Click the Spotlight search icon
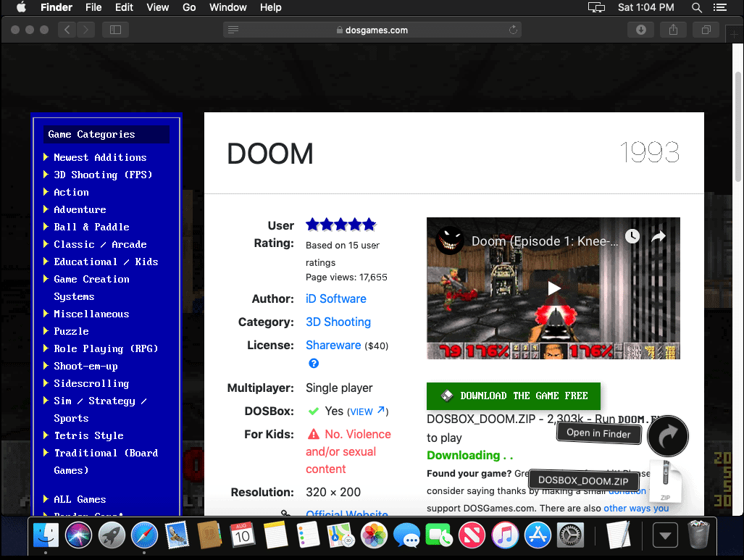Image resolution: width=744 pixels, height=560 pixels. coord(697,7)
